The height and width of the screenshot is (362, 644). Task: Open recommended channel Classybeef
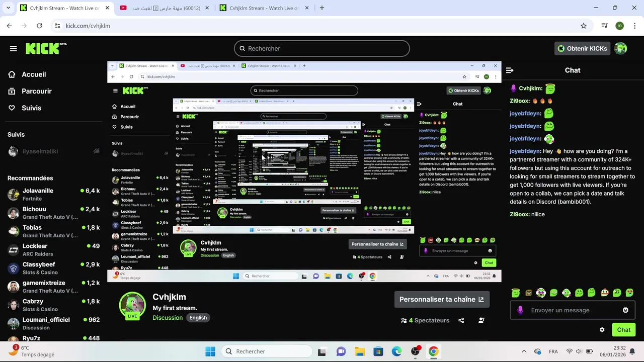[53, 268]
